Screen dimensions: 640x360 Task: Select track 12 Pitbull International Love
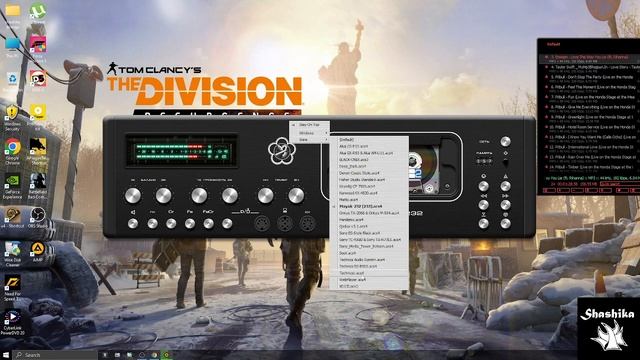click(590, 149)
